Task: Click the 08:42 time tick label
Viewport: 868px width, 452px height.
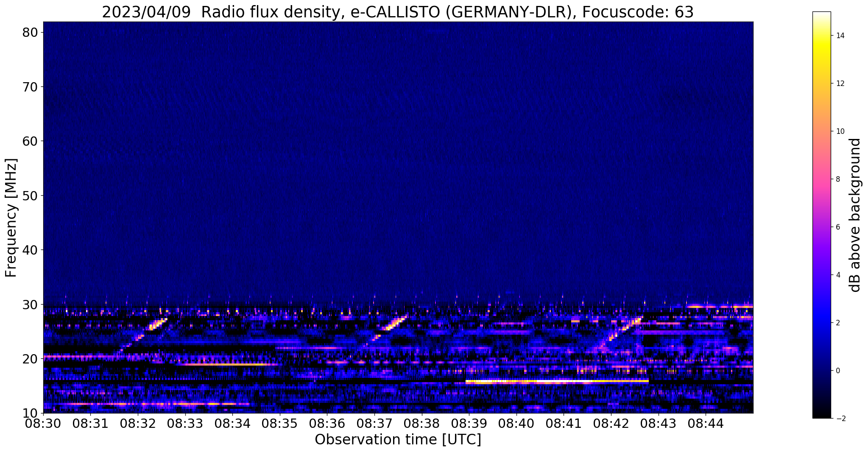Action: click(x=611, y=424)
